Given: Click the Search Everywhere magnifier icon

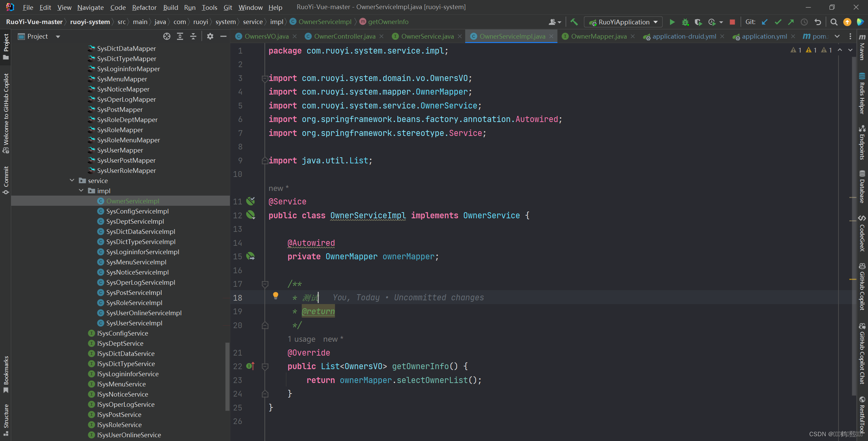Looking at the screenshot, I should 834,22.
